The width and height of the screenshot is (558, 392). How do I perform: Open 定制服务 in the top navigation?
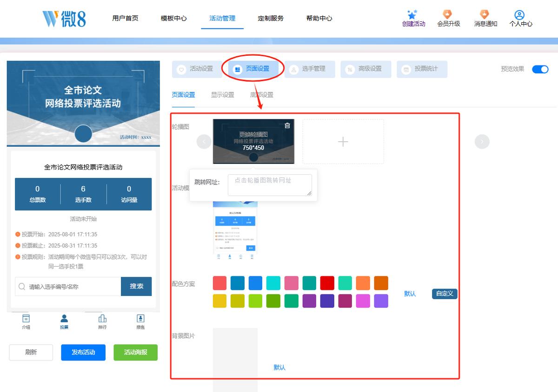(x=271, y=18)
